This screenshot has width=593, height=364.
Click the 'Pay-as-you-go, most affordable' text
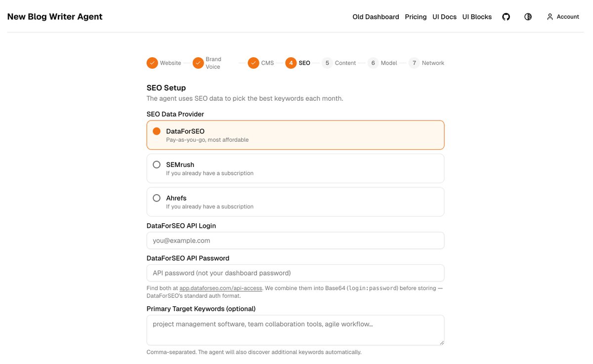[x=207, y=140]
